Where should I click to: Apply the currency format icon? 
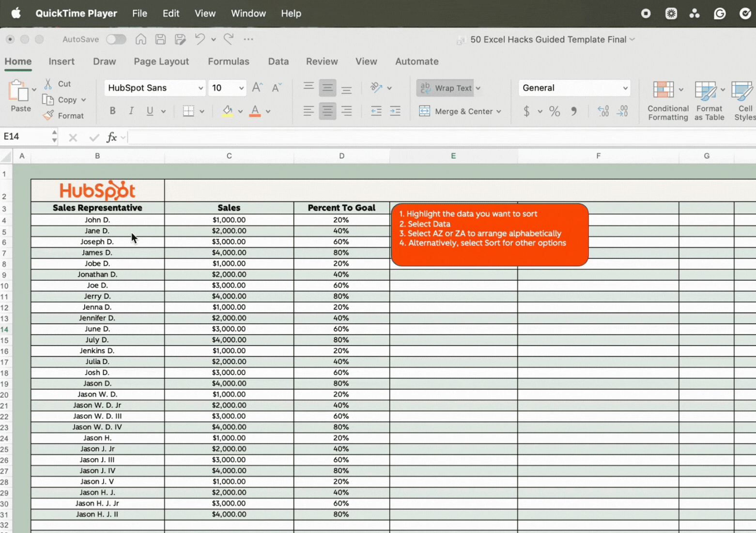[x=527, y=111]
